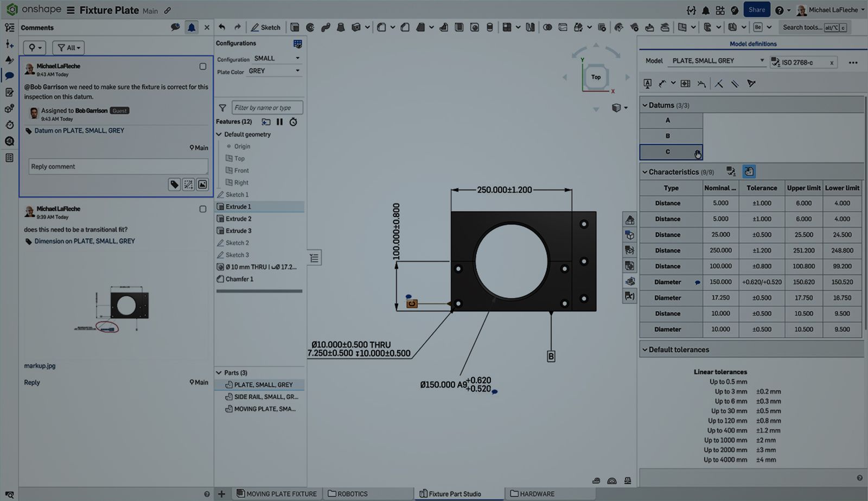Click the Configurations table icon
This screenshot has height=501, width=868.
(x=296, y=43)
